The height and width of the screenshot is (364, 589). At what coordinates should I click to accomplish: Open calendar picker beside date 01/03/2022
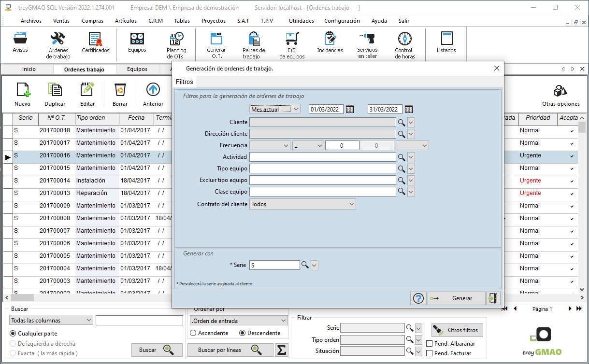[x=350, y=109]
